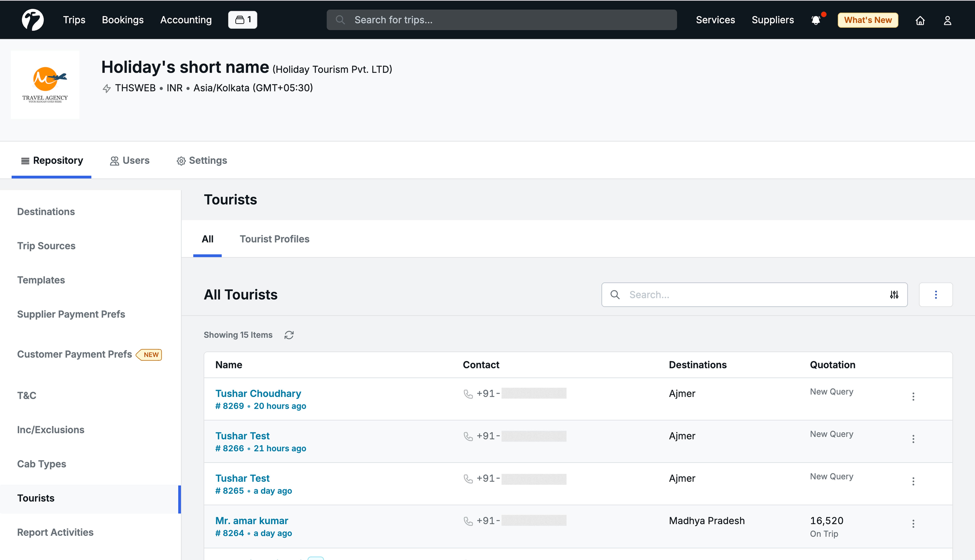
Task: Open Tushar Choudhary tourist link
Action: pos(258,394)
